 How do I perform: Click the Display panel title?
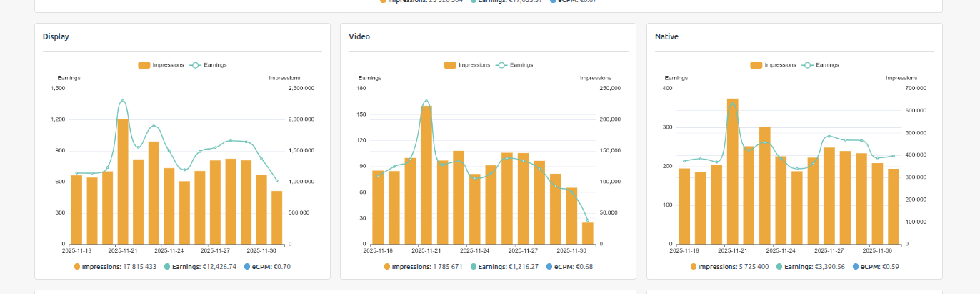[x=56, y=36]
